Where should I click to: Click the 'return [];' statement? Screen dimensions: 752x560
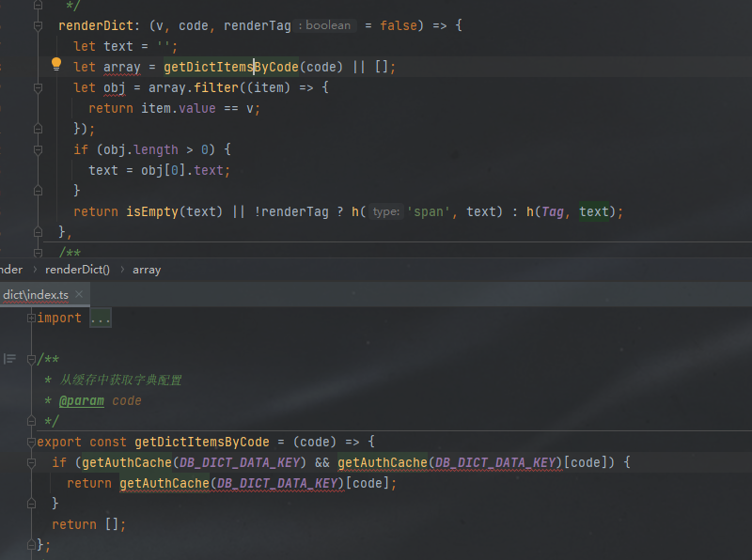(x=88, y=524)
